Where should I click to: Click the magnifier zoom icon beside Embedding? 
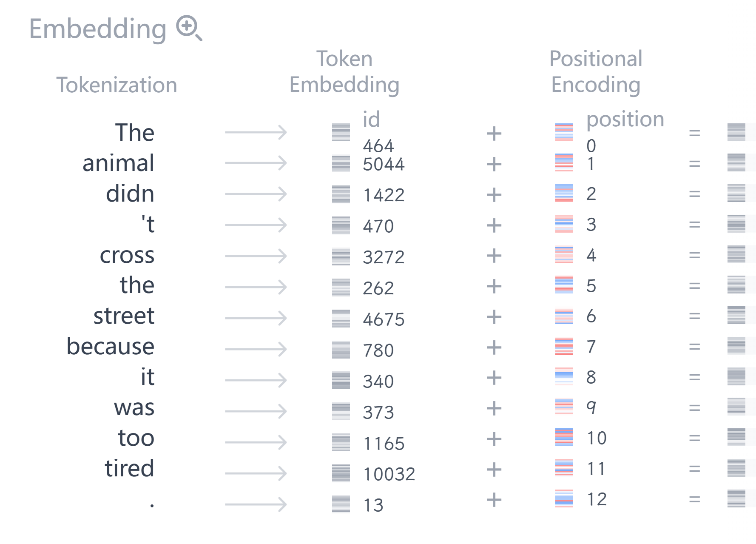[189, 28]
